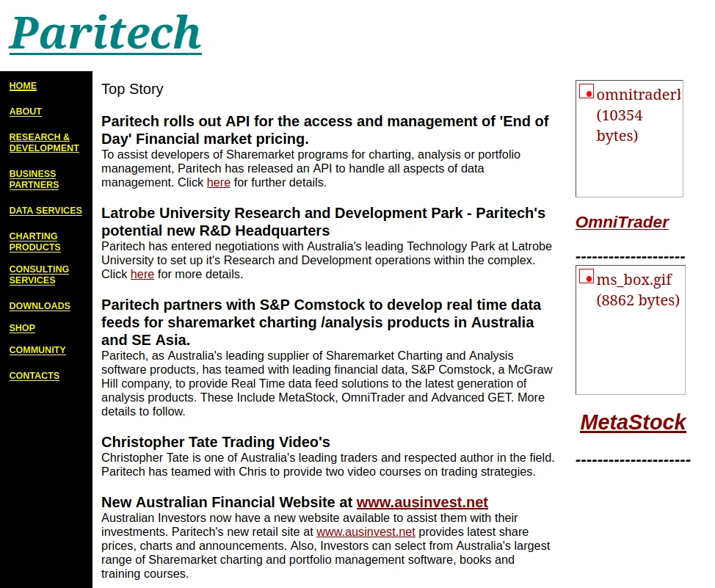Select BUSINESS PARTNERS in the sidebar

[33, 179]
